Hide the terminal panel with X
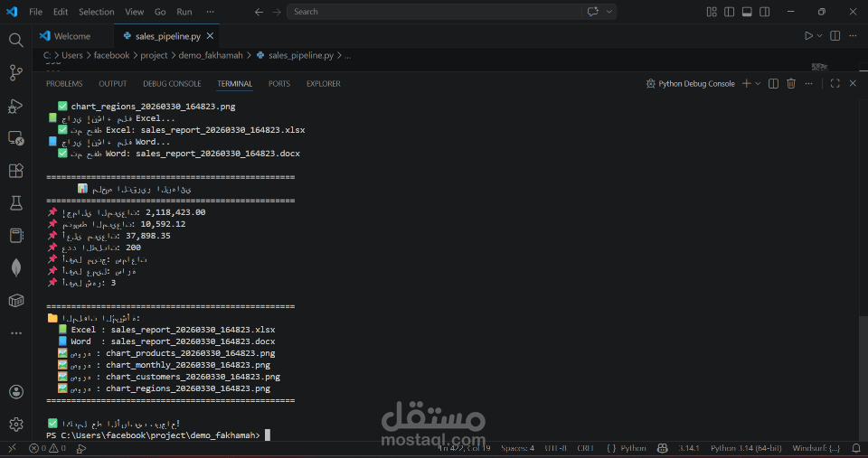This screenshot has width=868, height=458. pyautogui.click(x=853, y=83)
